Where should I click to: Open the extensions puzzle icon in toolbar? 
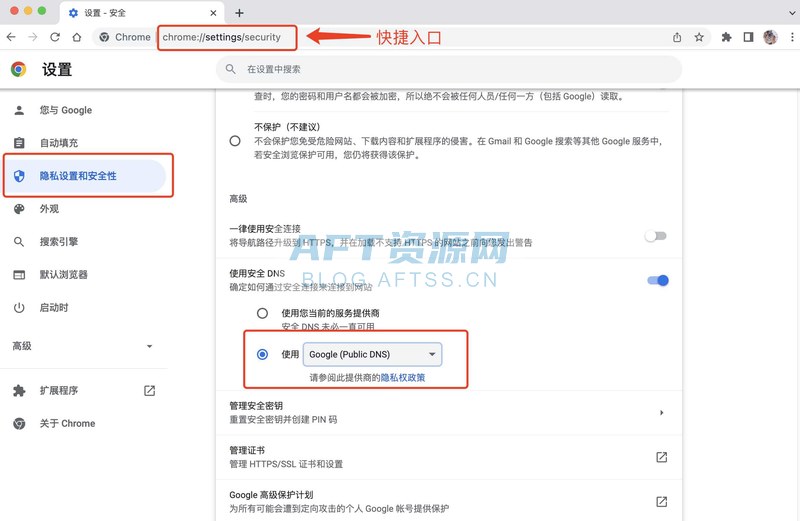(x=726, y=37)
